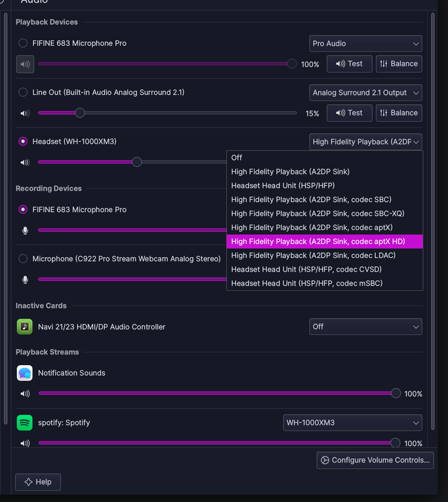448x502 pixels.
Task: Set FIFINE 683 as default playback device
Action: (x=23, y=43)
